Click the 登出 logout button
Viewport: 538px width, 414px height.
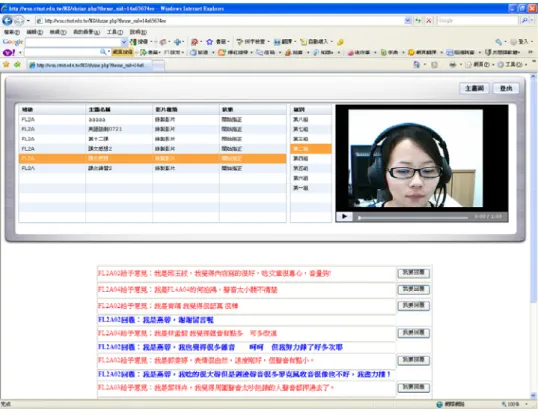(x=506, y=88)
